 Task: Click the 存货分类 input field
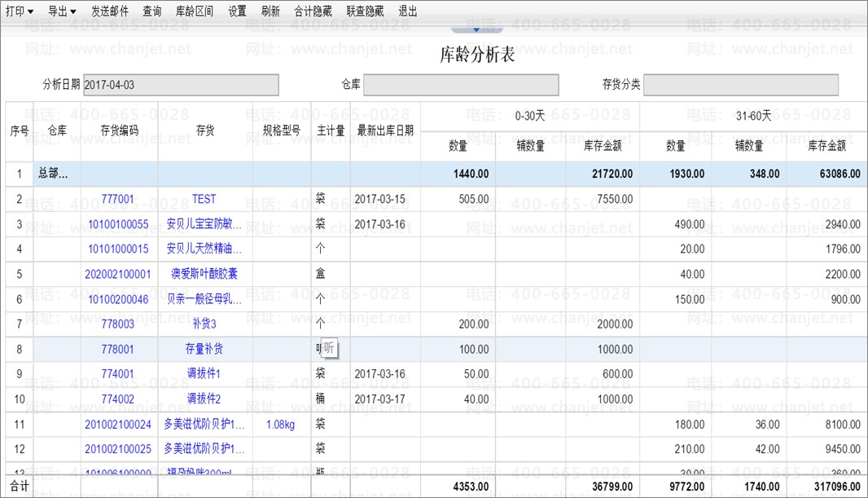tap(741, 85)
